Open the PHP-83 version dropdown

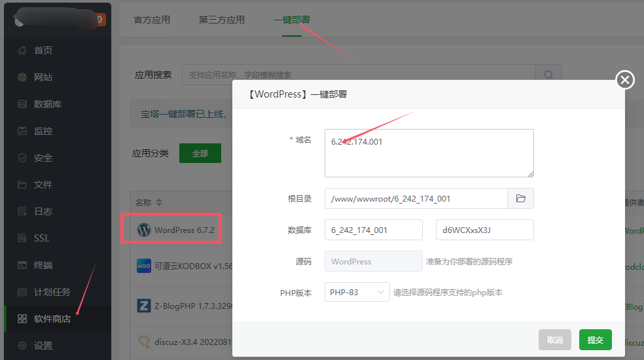click(x=357, y=292)
